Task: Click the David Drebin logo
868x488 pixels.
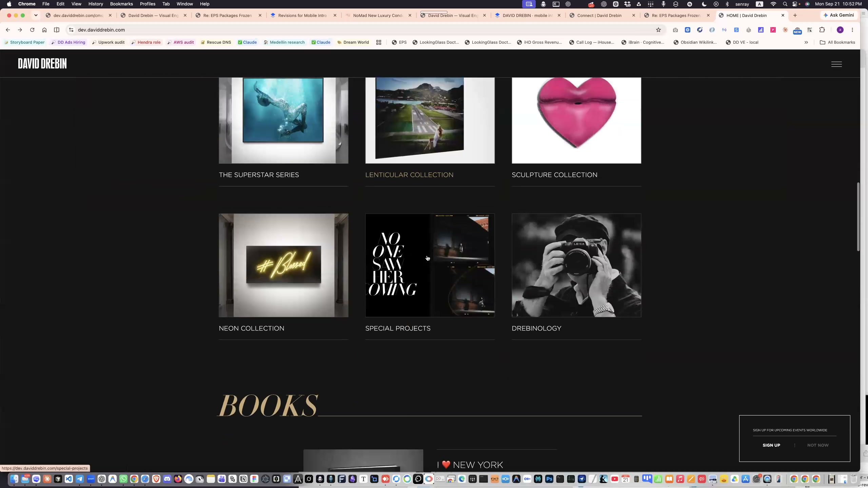Action: point(42,64)
